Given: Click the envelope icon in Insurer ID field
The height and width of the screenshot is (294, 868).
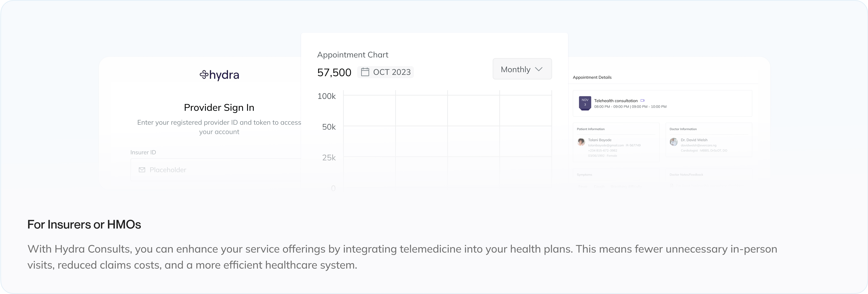Looking at the screenshot, I should click(x=142, y=170).
